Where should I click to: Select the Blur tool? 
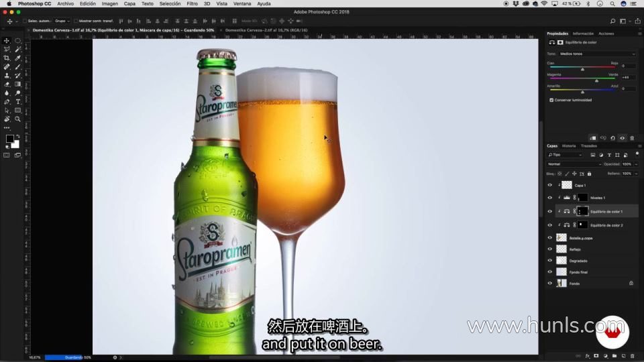tap(7, 93)
